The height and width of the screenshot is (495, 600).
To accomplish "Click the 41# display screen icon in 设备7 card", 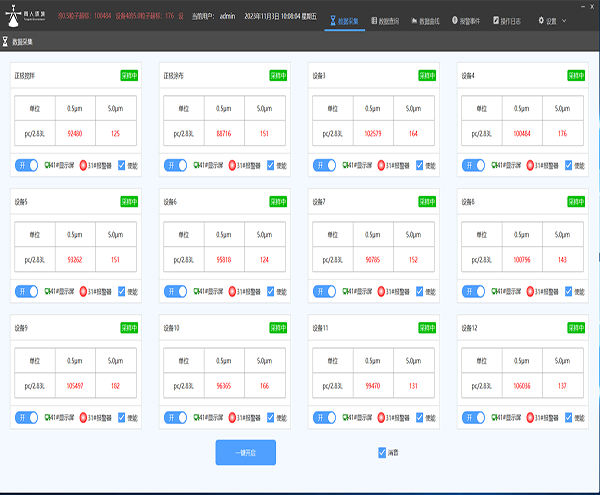I will [x=345, y=291].
